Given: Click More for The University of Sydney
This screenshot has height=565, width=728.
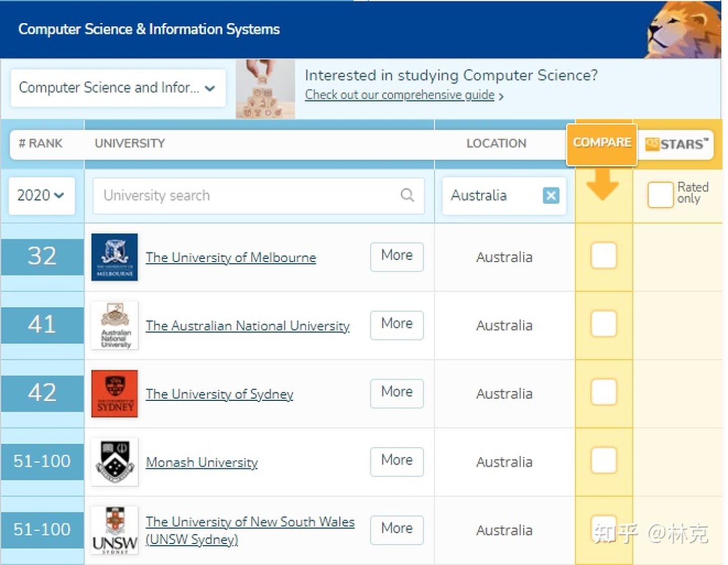Looking at the screenshot, I should pos(397,393).
